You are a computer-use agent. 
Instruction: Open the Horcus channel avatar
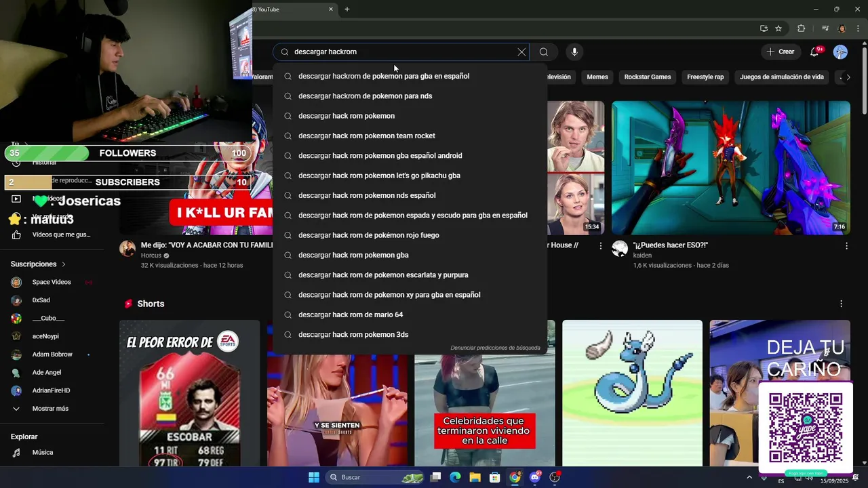tap(127, 249)
